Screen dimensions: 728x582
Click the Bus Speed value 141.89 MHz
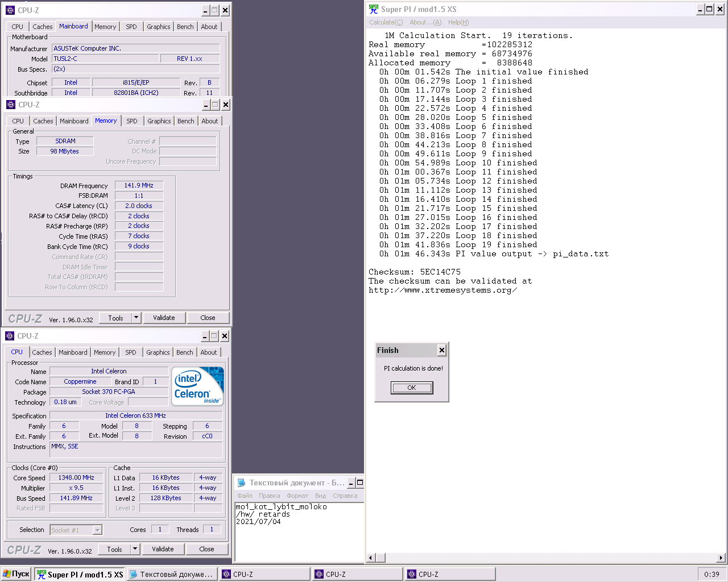(x=76, y=498)
